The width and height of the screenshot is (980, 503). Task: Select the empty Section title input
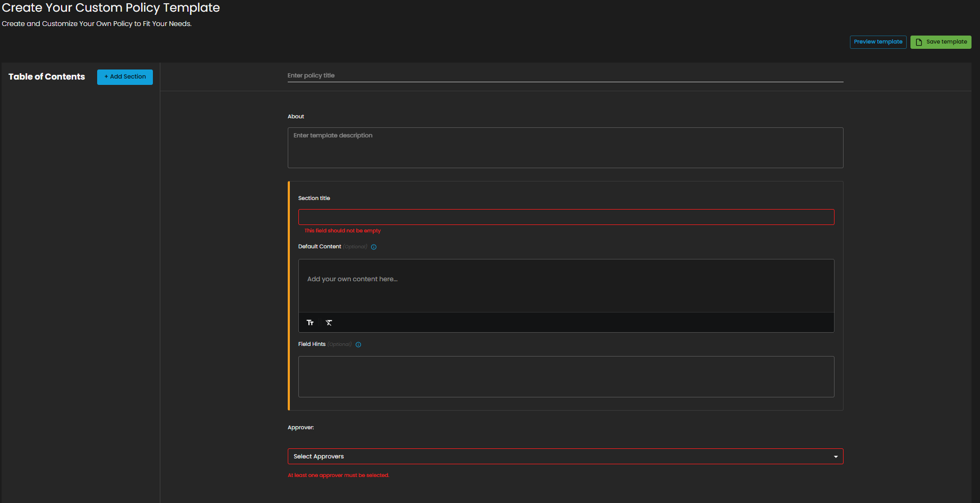[x=566, y=217]
